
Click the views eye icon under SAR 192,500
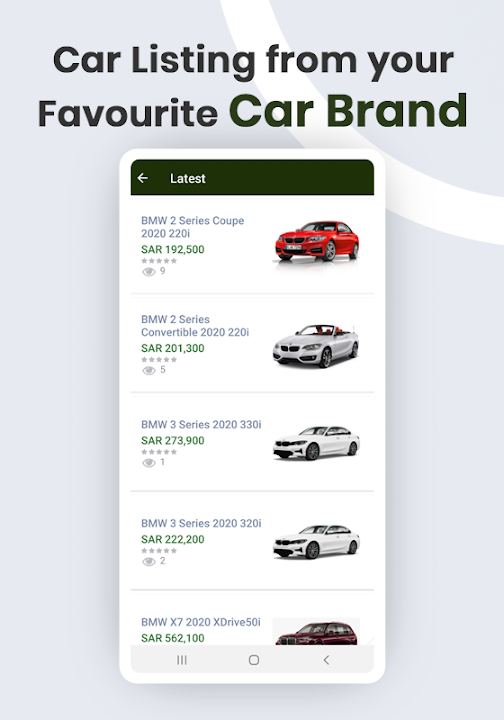tap(149, 272)
